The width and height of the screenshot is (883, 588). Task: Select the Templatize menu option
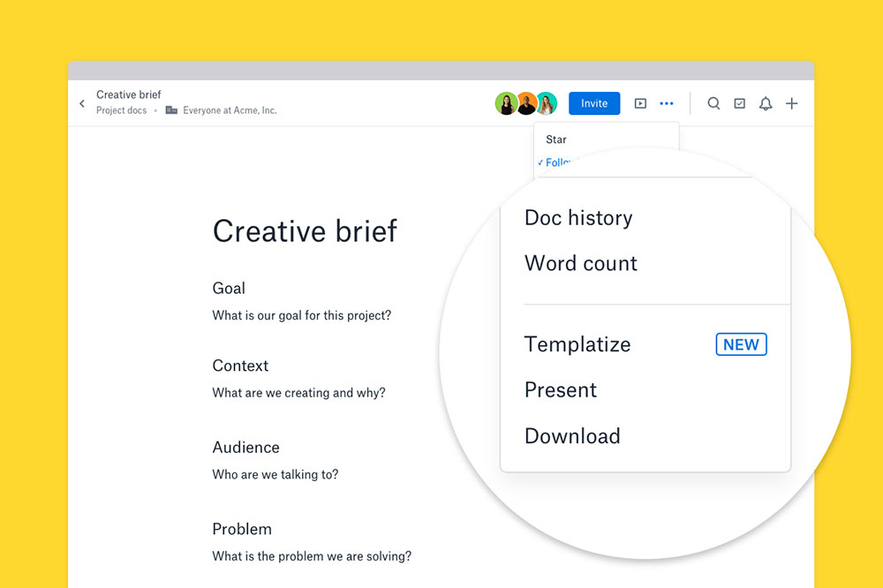click(577, 344)
